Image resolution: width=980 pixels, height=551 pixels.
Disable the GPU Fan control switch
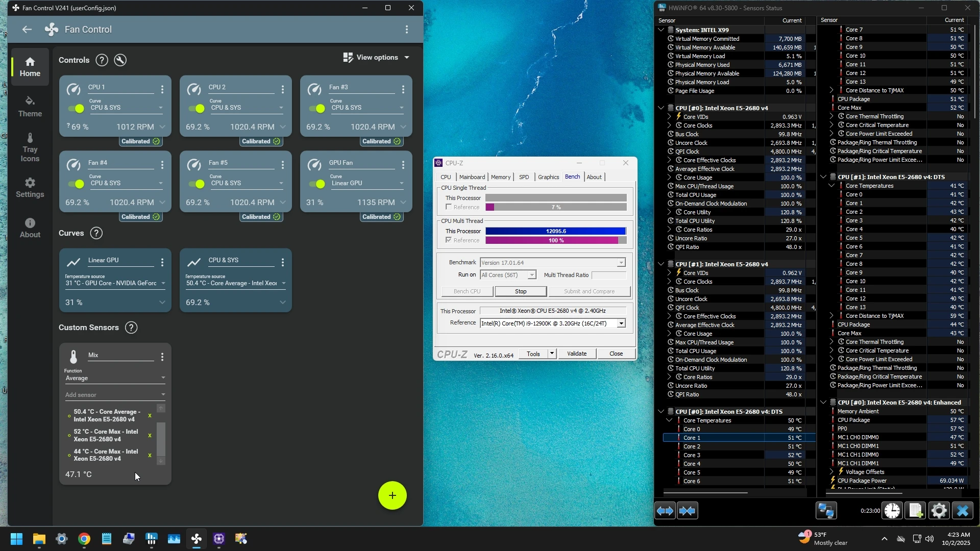point(317,184)
